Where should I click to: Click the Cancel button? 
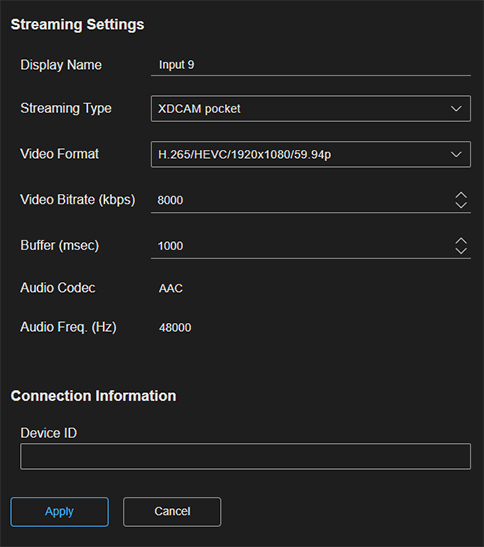[172, 512]
